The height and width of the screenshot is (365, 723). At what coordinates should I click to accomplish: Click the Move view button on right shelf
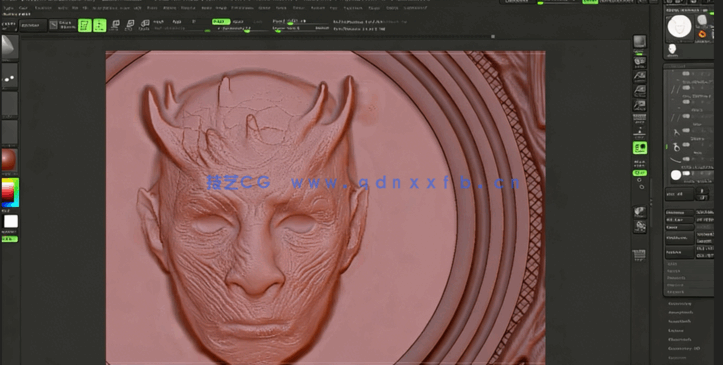pos(640,226)
